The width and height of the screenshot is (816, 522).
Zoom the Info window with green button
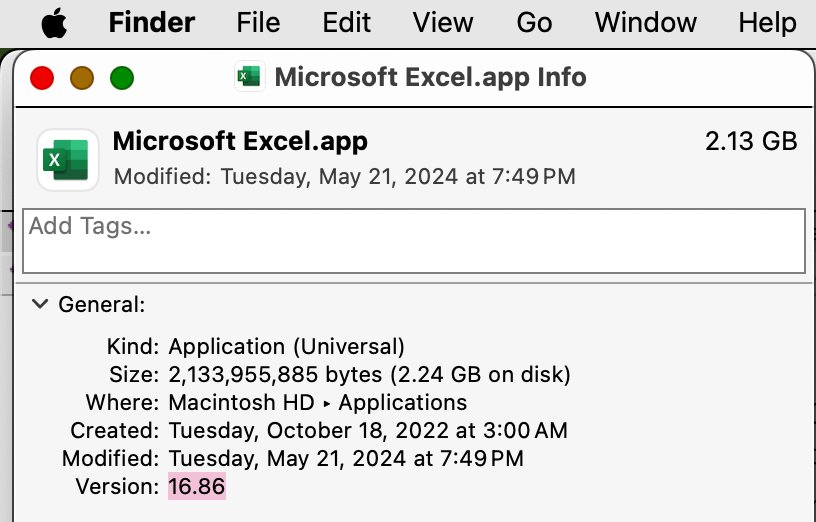click(x=122, y=77)
